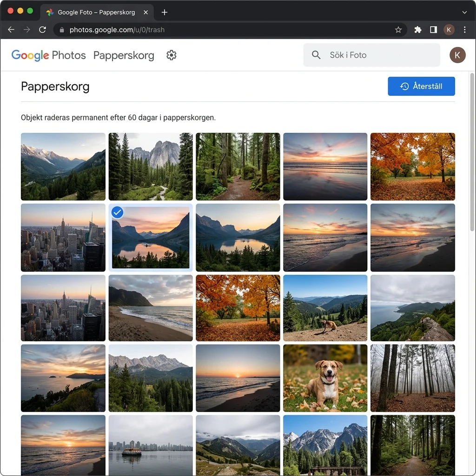This screenshot has width=476, height=476.
Task: Open the ferry boat with city skyline photo
Action: pos(151,445)
